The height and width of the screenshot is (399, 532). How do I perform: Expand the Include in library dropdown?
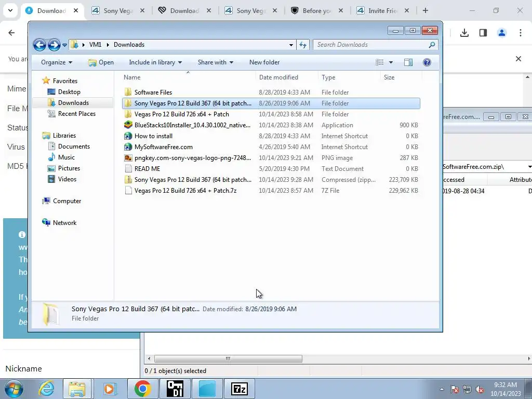pyautogui.click(x=155, y=62)
